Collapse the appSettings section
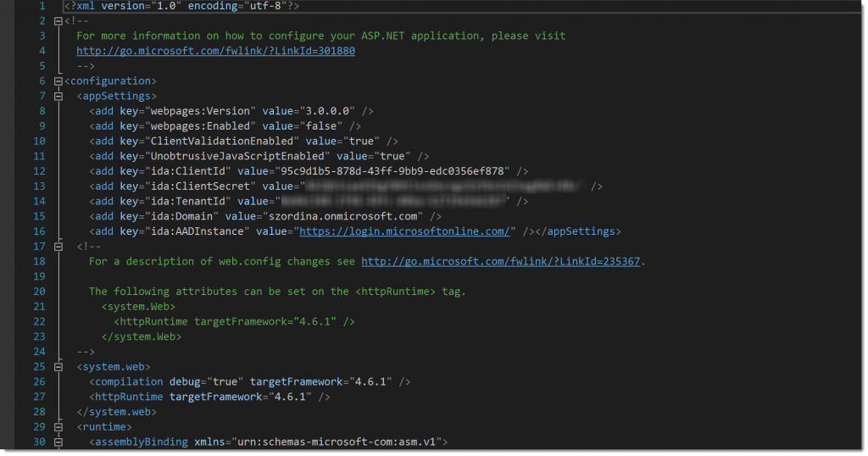 click(x=58, y=97)
